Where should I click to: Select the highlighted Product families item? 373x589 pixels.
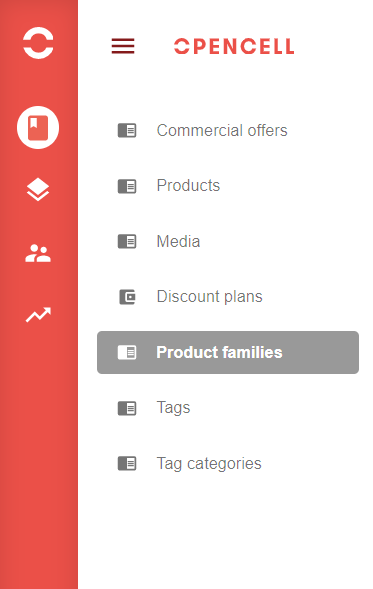(228, 352)
